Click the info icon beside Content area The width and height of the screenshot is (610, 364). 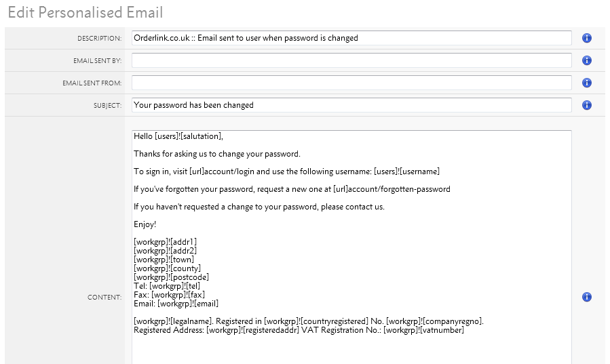[587, 297]
